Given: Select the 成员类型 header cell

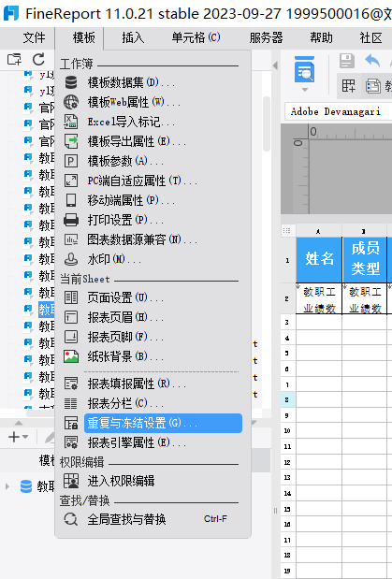Looking at the screenshot, I should coord(365,259).
